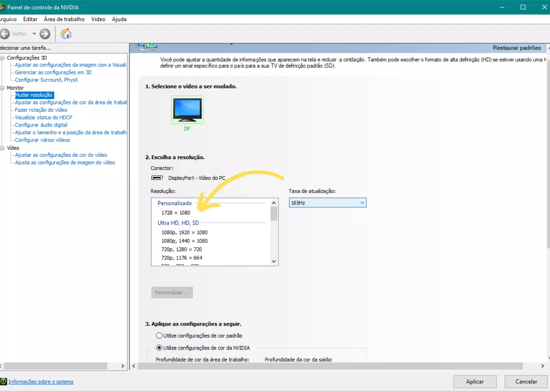Maximize the NVIDIA control panel window
Image resolution: width=550 pixels, height=392 pixels.
tap(523, 7)
